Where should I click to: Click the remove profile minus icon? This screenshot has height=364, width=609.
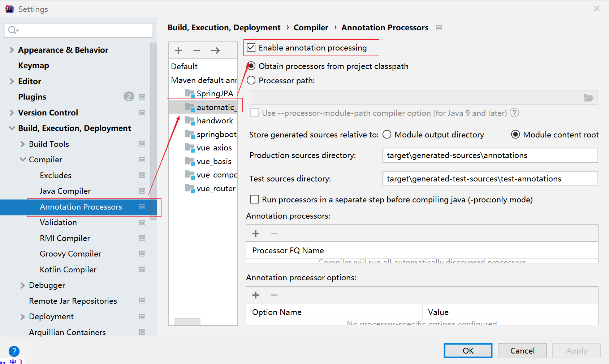coord(197,51)
